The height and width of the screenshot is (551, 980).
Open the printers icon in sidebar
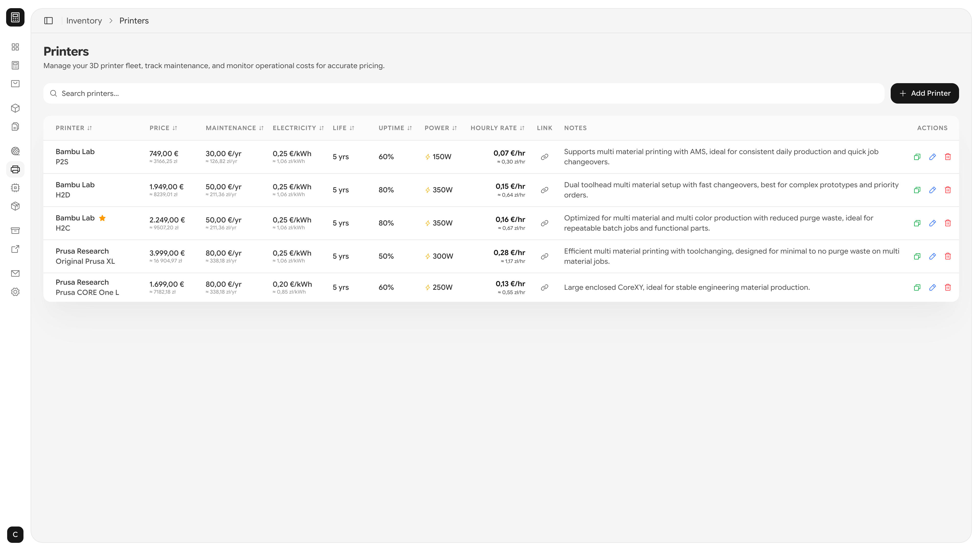click(x=15, y=169)
